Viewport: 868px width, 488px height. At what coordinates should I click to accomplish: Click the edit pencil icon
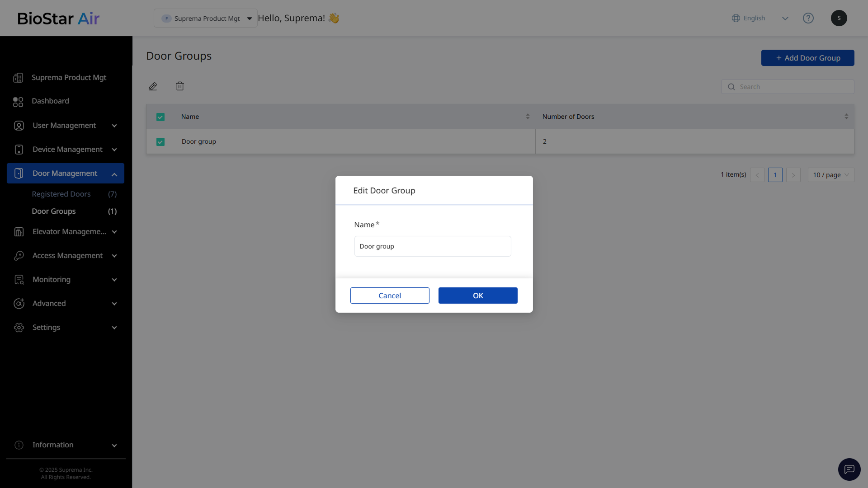click(153, 86)
